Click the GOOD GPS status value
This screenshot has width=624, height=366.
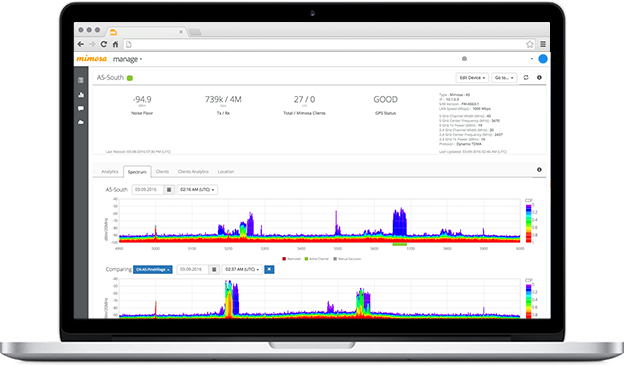(385, 99)
